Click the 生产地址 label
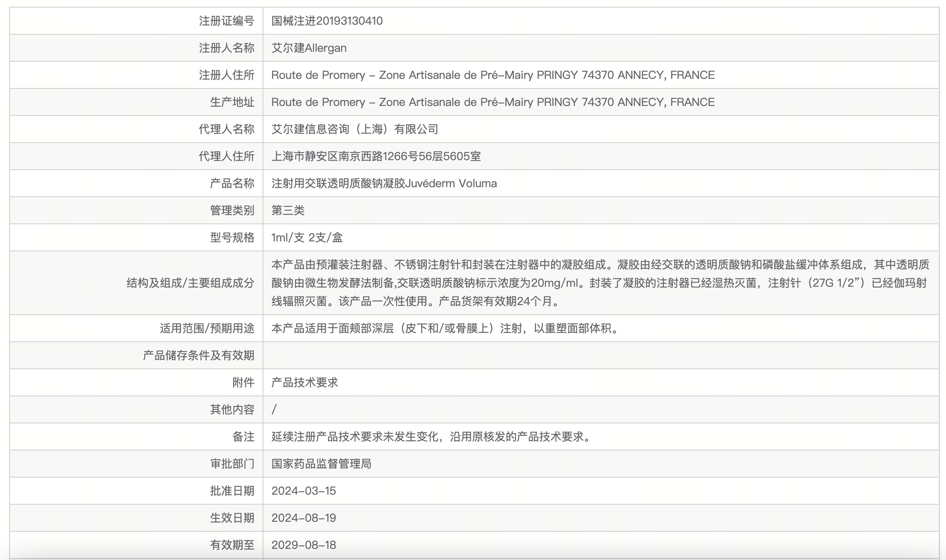946x560 pixels. coord(232,102)
